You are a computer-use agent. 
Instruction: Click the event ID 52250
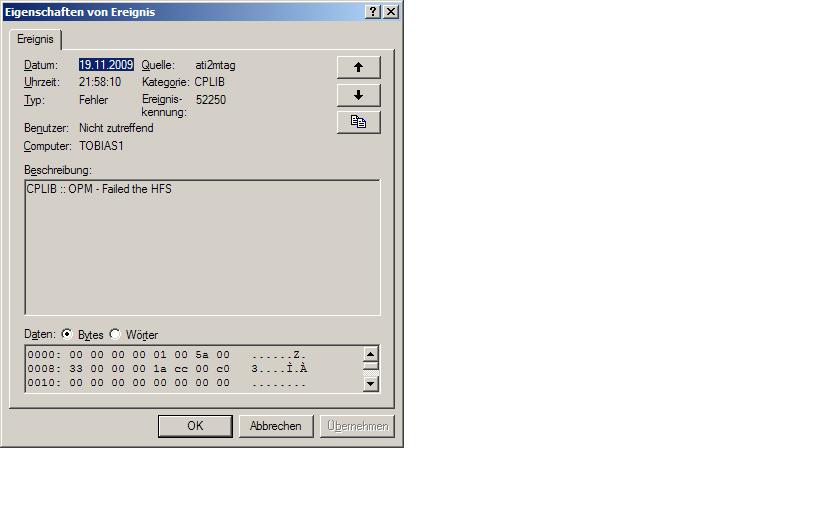pyautogui.click(x=211, y=100)
